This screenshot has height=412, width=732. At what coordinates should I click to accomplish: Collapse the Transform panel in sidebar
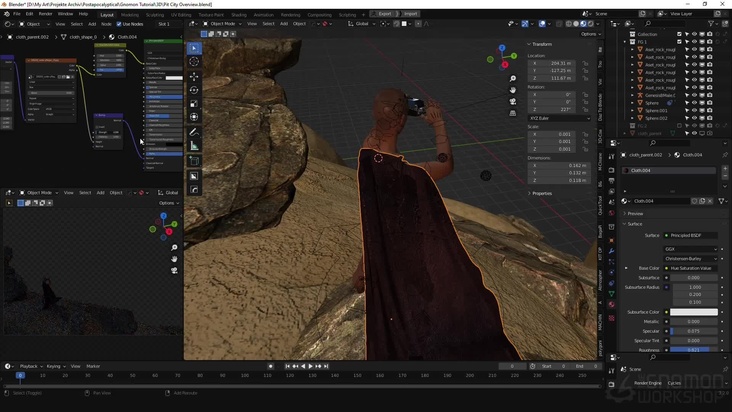pos(542,44)
